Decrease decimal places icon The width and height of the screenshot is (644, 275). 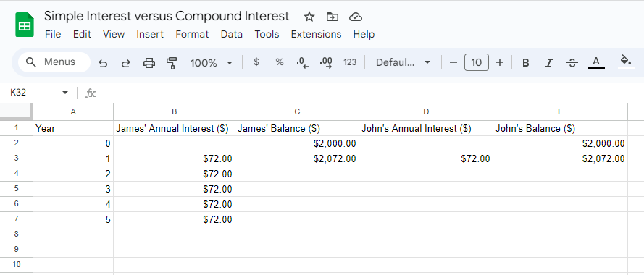click(302, 63)
